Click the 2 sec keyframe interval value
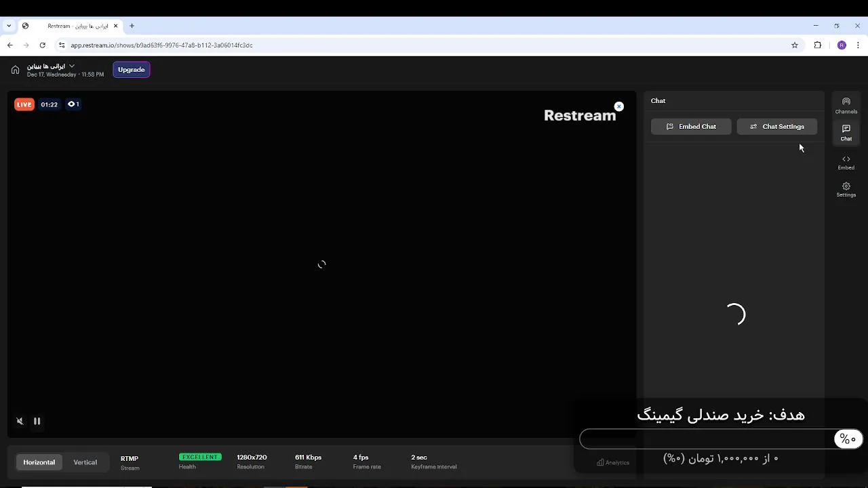The image size is (868, 488). pos(419,457)
